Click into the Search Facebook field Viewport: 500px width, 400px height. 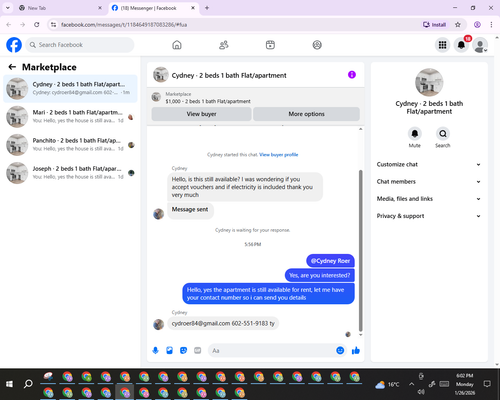coord(80,45)
